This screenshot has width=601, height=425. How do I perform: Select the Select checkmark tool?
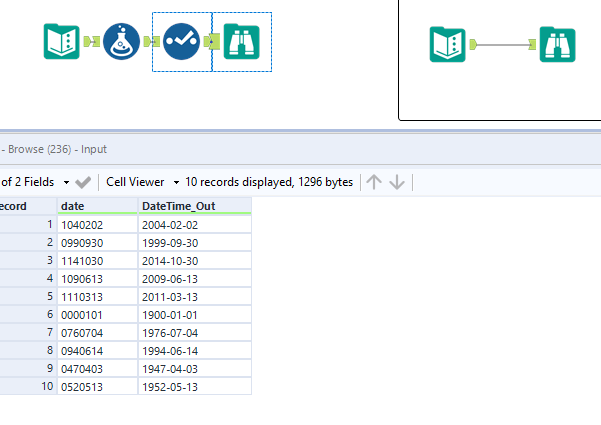(181, 41)
